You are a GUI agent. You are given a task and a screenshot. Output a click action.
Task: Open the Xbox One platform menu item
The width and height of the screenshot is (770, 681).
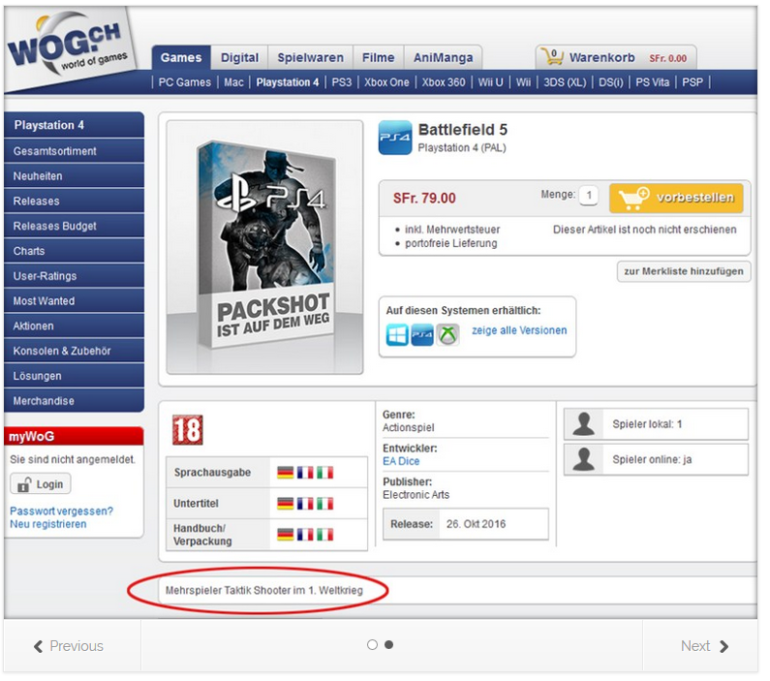[x=386, y=82]
